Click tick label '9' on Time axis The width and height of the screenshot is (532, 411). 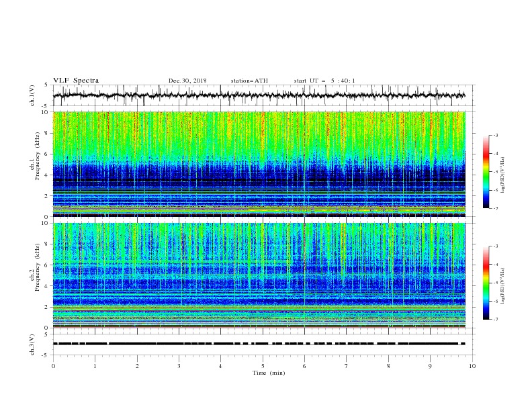[430, 366]
